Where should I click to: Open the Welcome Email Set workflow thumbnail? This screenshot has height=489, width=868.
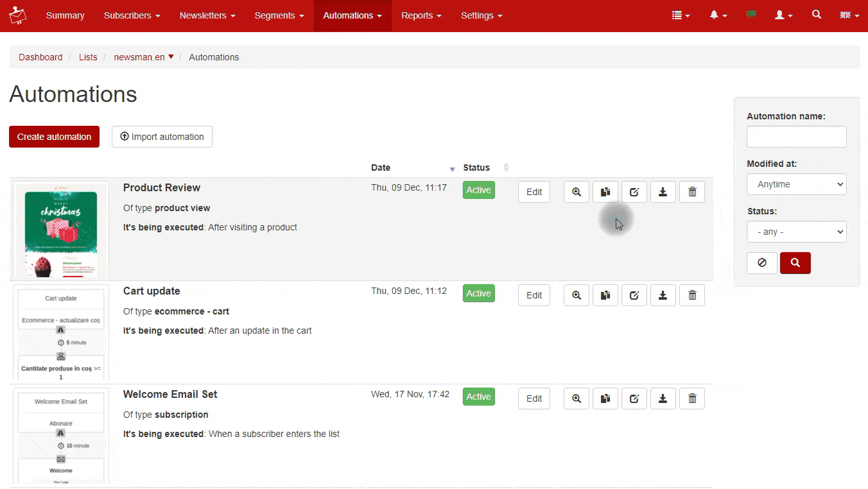(61, 436)
